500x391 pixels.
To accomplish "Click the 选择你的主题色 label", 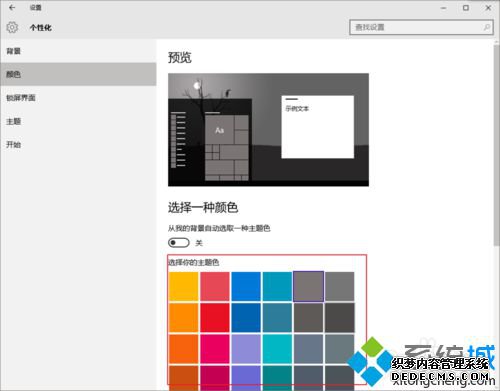I will click(193, 262).
